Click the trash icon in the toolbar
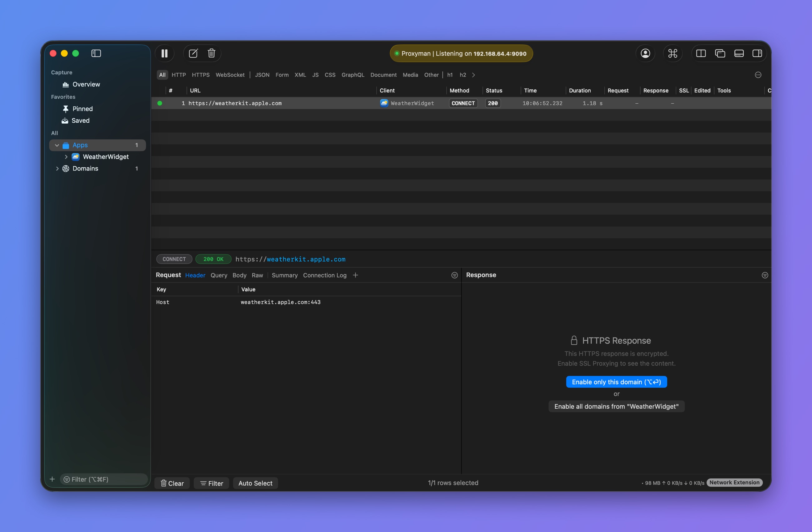Screen dimensions: 812x532 [x=211, y=53]
